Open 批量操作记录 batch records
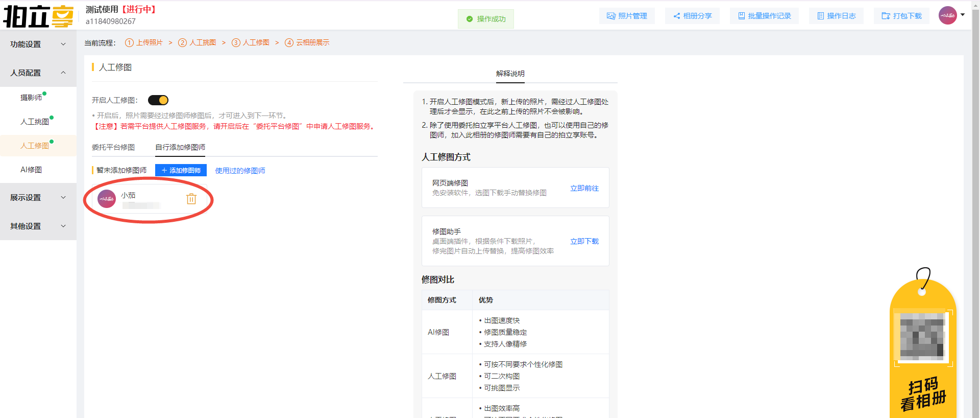980x418 pixels. click(764, 16)
